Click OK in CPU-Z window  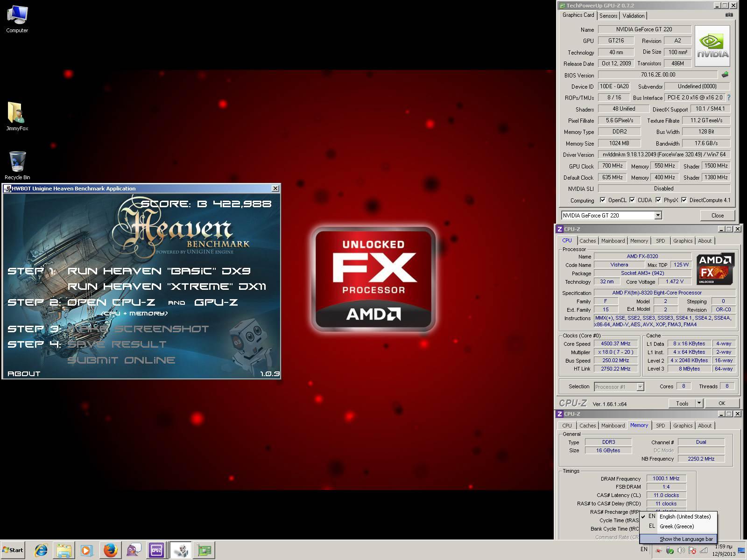[x=722, y=403]
